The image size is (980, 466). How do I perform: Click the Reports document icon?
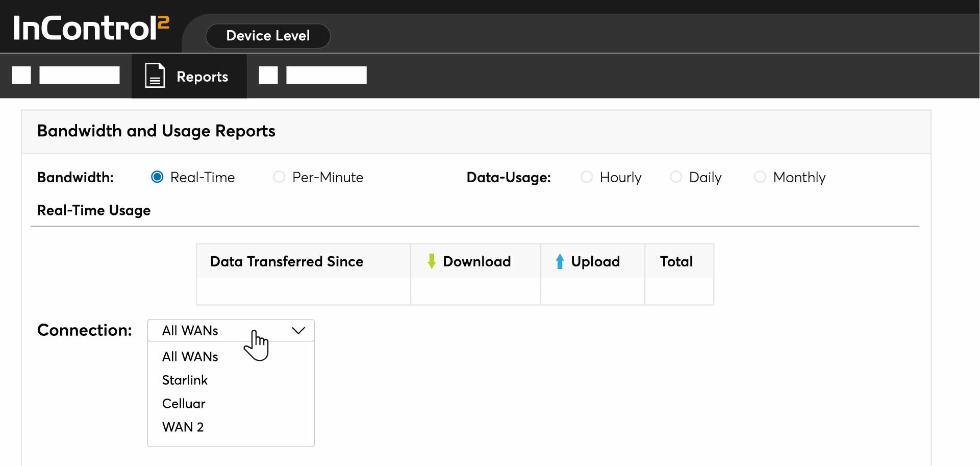[x=155, y=76]
